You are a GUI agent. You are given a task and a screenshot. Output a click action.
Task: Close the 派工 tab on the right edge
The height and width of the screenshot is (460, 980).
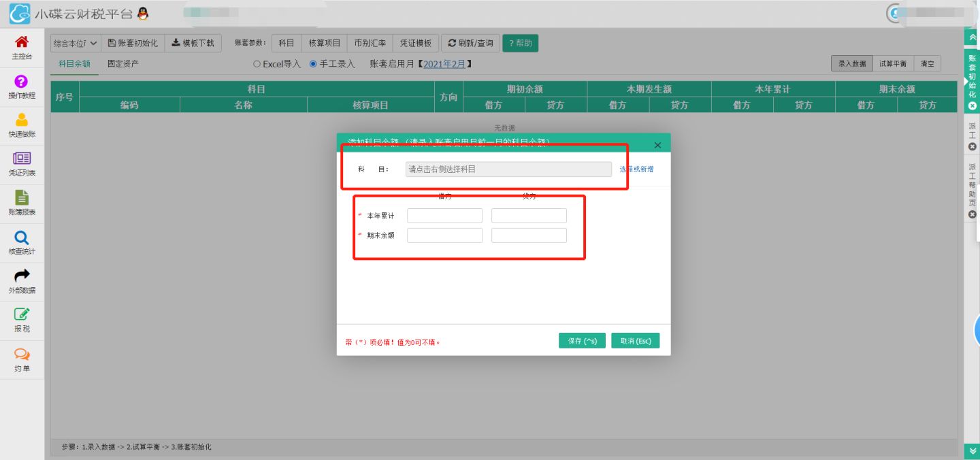tap(973, 147)
